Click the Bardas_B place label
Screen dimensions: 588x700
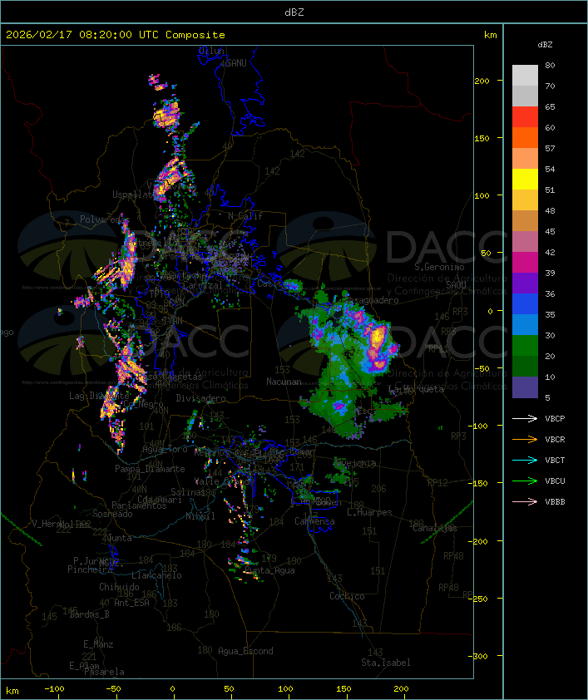90,614
